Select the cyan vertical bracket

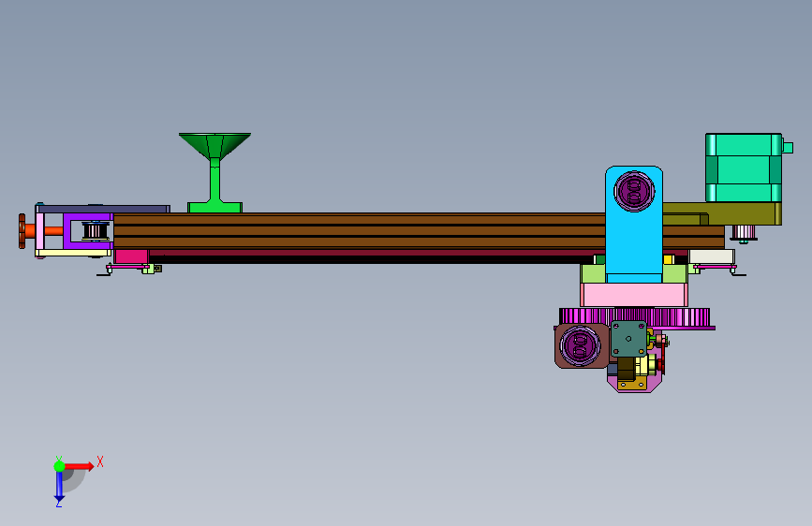point(634,225)
